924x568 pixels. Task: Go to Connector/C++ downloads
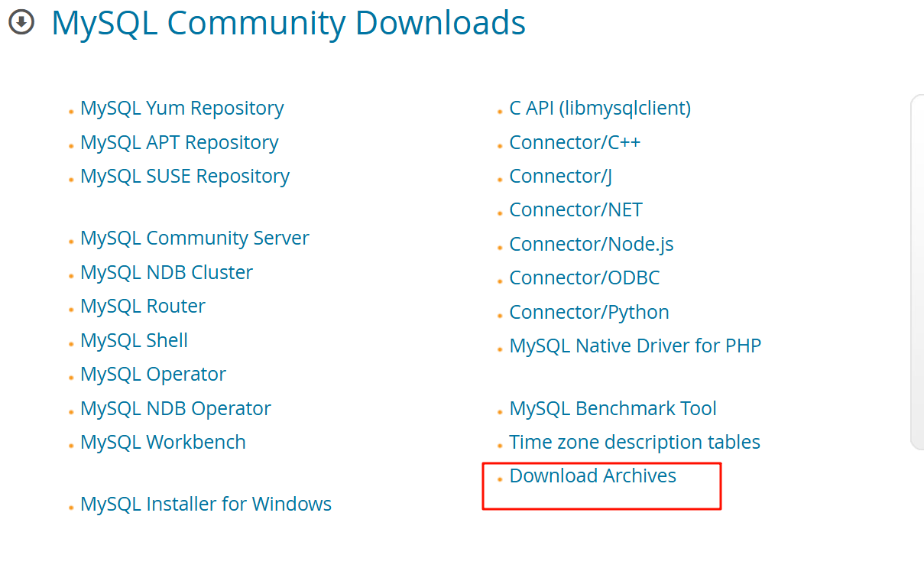[x=575, y=143]
